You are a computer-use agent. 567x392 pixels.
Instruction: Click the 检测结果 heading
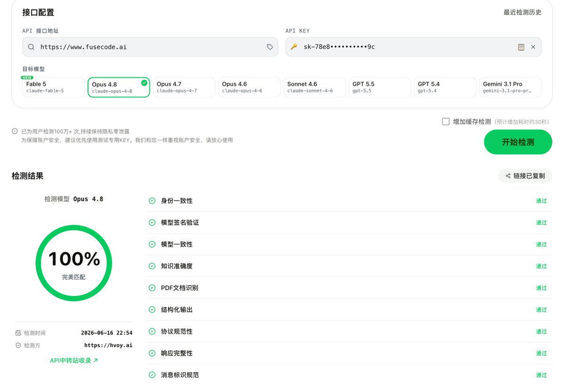click(x=27, y=176)
